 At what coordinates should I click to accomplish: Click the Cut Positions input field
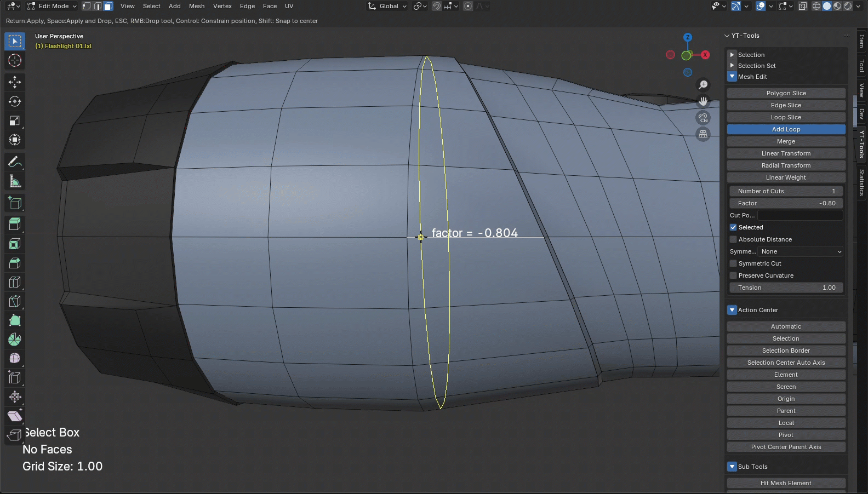[800, 215]
